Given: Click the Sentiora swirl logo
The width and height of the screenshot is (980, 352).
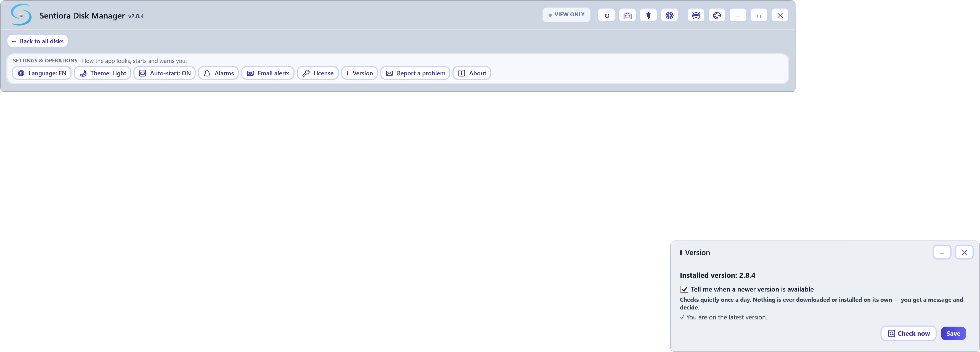Looking at the screenshot, I should pyautogui.click(x=21, y=15).
